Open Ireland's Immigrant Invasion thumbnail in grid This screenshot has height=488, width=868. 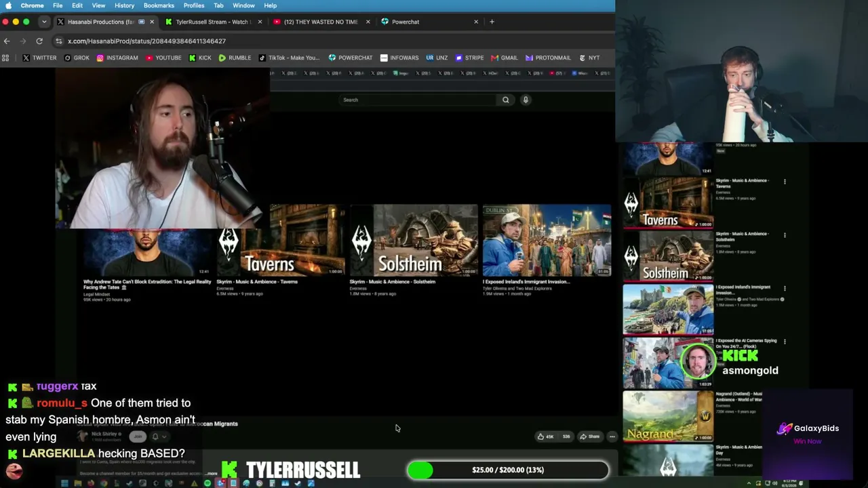[x=547, y=240]
